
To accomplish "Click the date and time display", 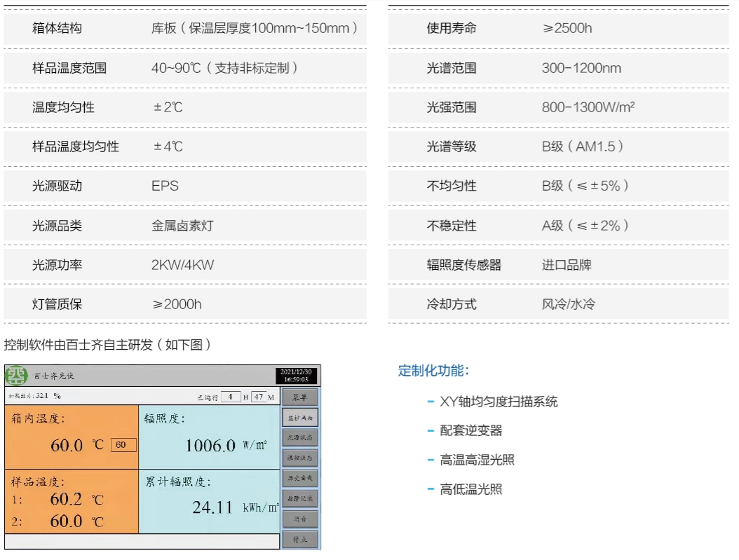I will click(x=297, y=376).
